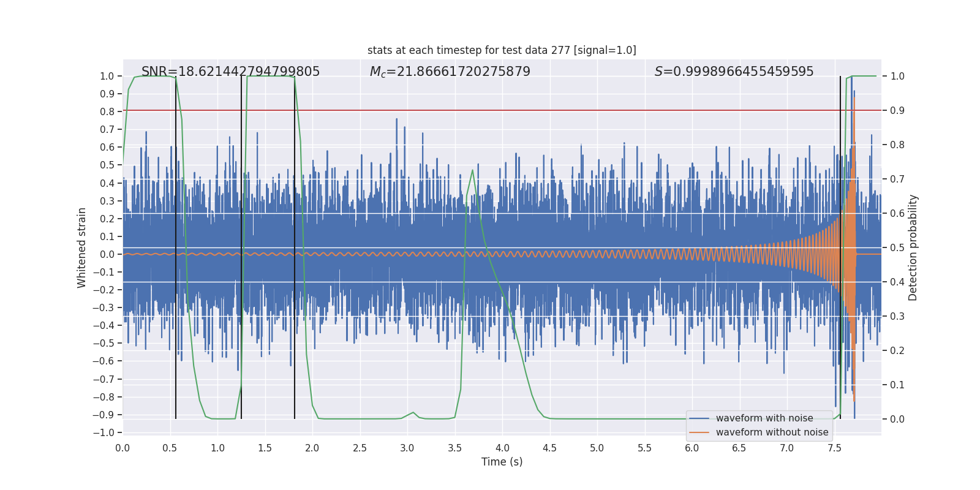Click the 'Detection probability' axis label

[913, 247]
